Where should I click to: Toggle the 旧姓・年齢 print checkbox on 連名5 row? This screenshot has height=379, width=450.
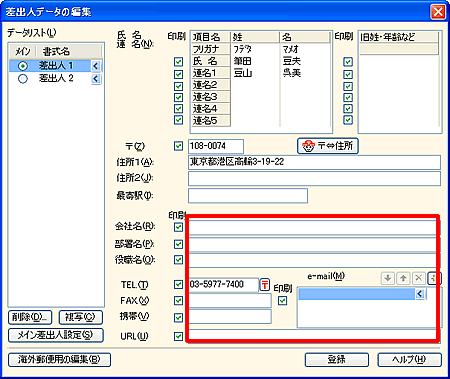pos(348,120)
